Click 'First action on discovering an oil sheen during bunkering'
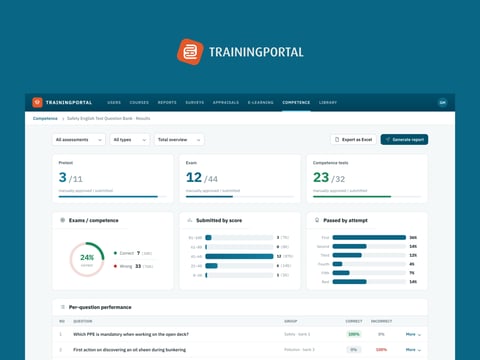Screen dimensions: 480x360 [130, 350]
